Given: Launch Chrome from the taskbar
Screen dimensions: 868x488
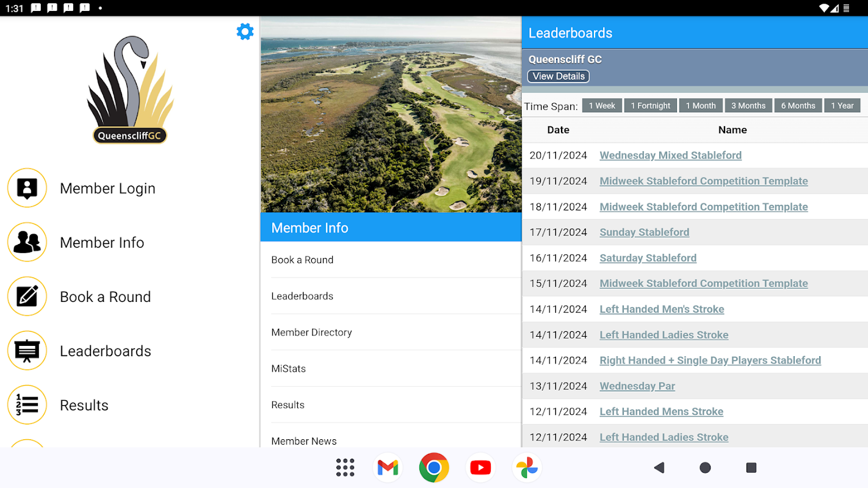Looking at the screenshot, I should (434, 468).
